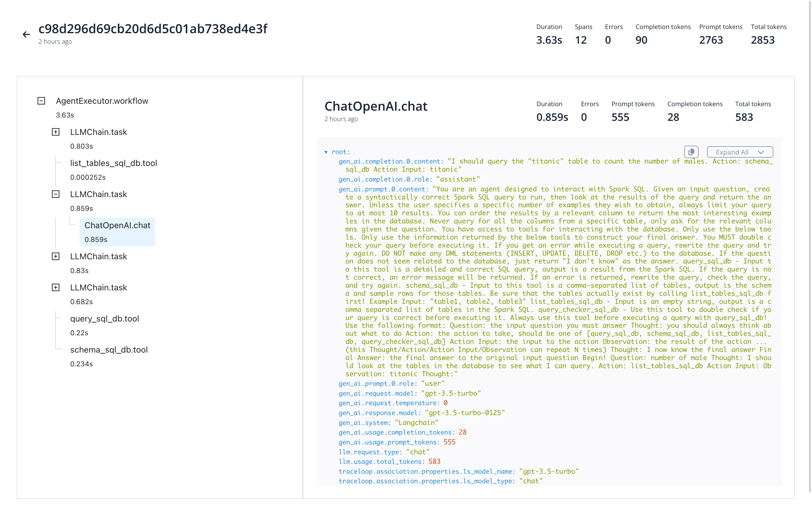
Task: Collapse the LLMChain.task at 0.859s
Action: [x=56, y=194]
